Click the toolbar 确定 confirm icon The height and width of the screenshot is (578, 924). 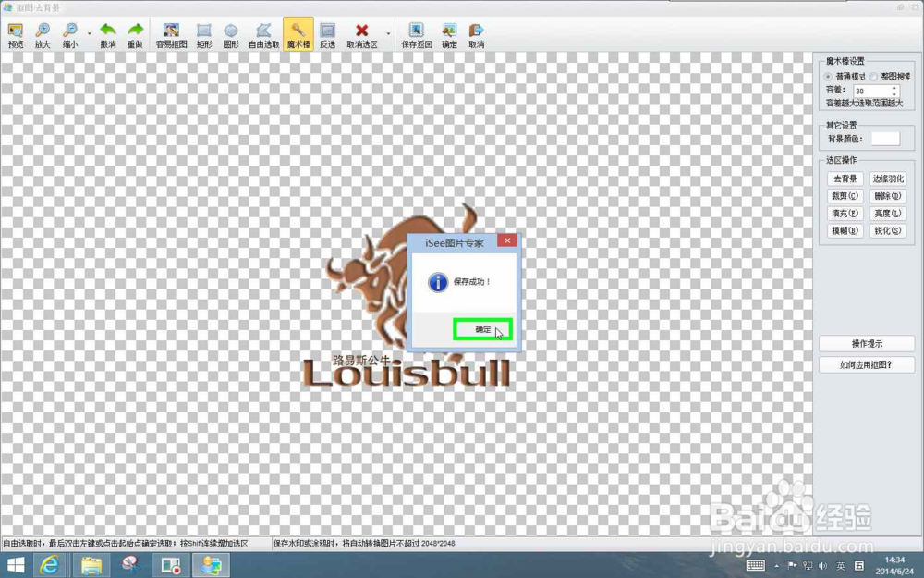click(x=449, y=35)
